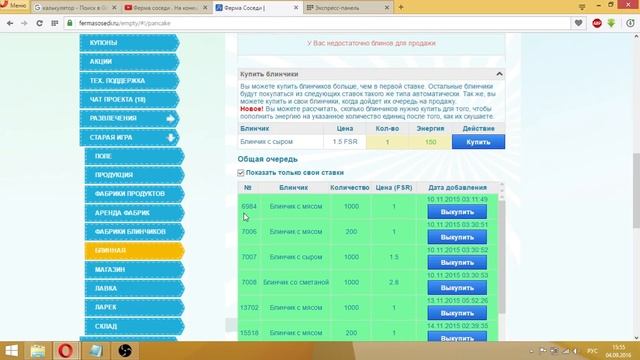Open the Opera Меню button

14,5
